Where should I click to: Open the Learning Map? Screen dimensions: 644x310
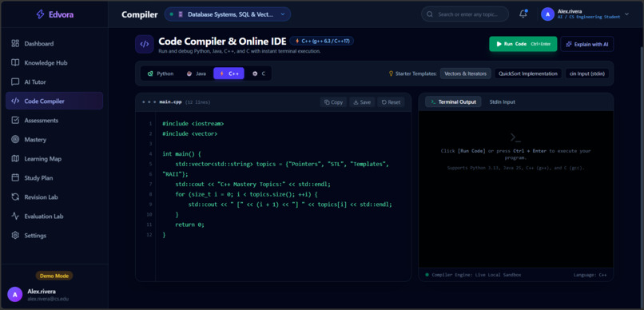(x=54, y=158)
